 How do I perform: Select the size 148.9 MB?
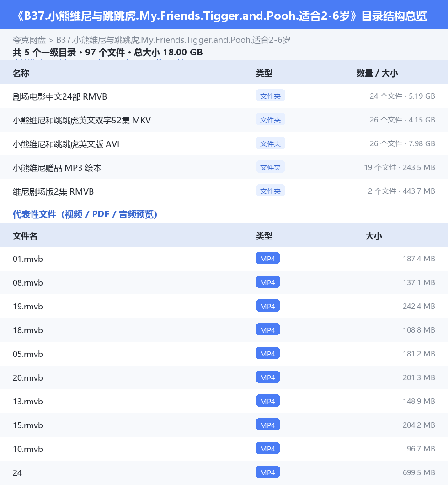click(419, 401)
